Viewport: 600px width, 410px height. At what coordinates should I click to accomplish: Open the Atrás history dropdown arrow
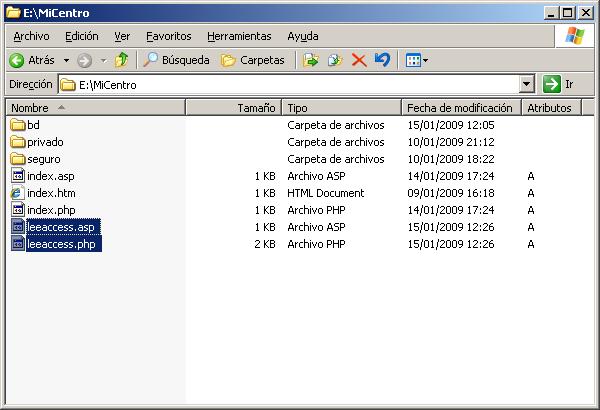pos(65,60)
